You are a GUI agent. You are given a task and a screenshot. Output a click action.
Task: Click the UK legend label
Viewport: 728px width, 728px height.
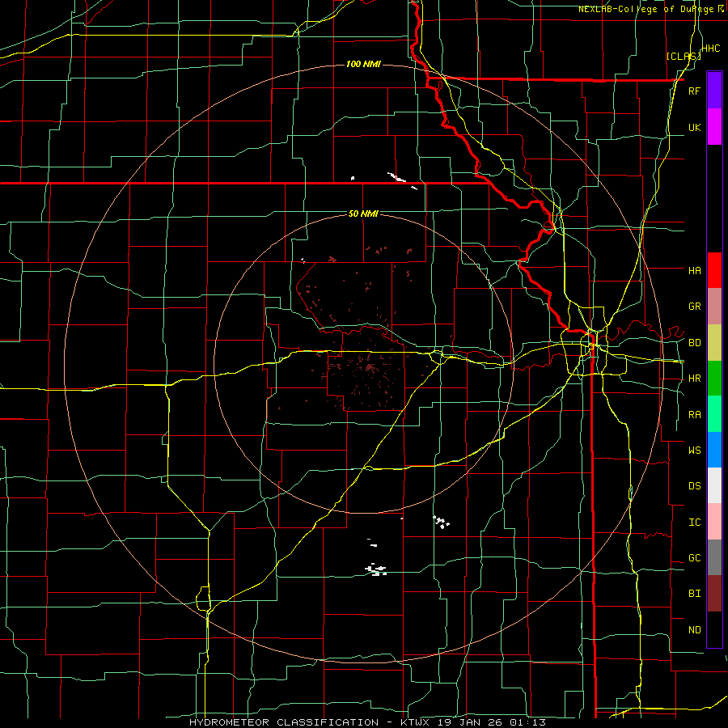point(694,127)
